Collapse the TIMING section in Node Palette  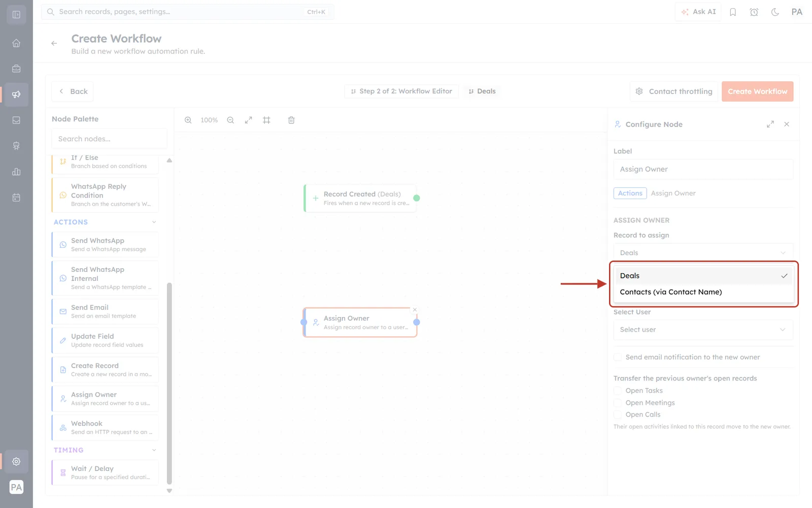(x=154, y=450)
